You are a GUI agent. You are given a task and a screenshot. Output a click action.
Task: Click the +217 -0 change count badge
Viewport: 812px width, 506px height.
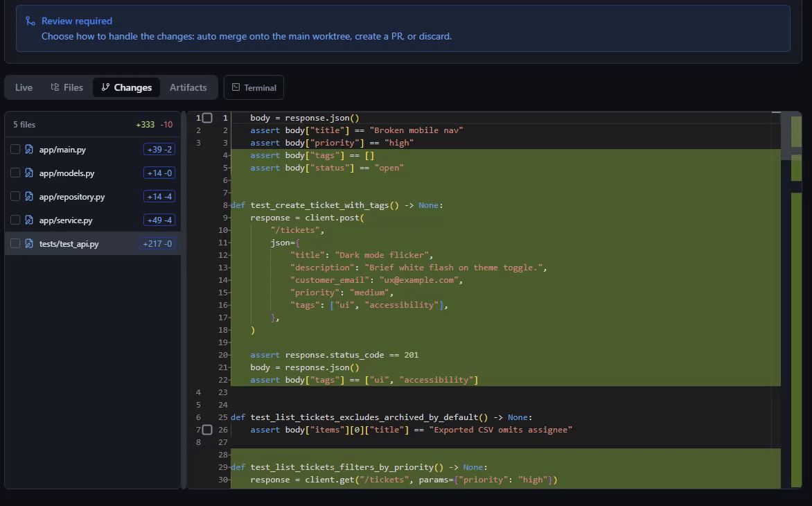pyautogui.click(x=157, y=244)
